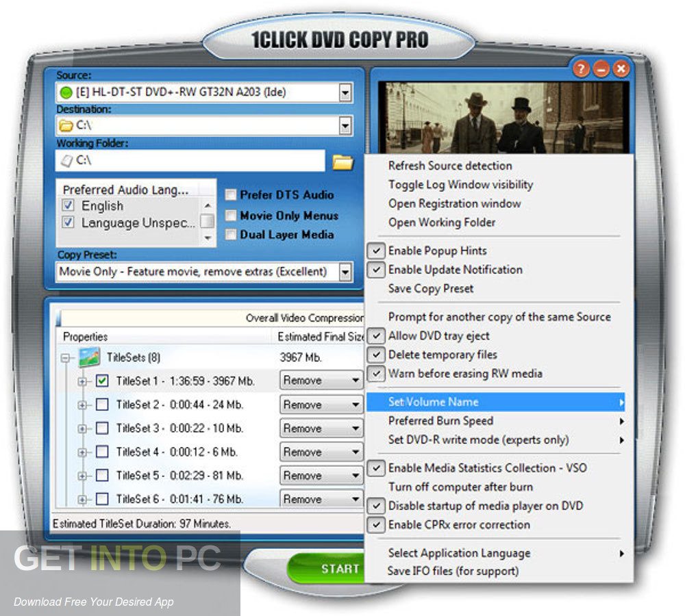Check TitleSet 6 checkbox
The width and height of the screenshot is (685, 616).
pyautogui.click(x=102, y=498)
